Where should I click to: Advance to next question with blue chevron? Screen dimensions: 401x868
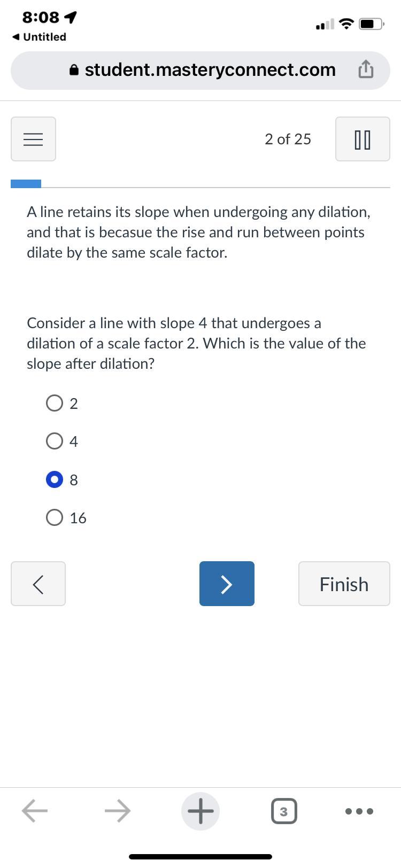[227, 584]
